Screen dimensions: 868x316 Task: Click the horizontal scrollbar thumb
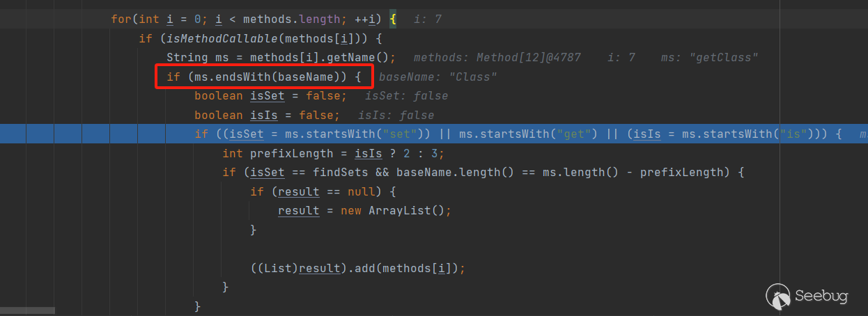pyautogui.click(x=27, y=310)
